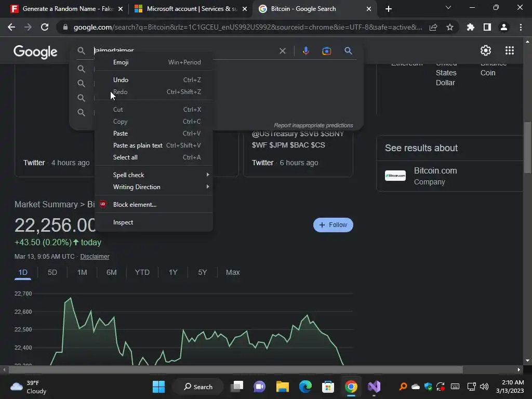
Task: Click the blue search magnifier button
Action: click(348, 51)
